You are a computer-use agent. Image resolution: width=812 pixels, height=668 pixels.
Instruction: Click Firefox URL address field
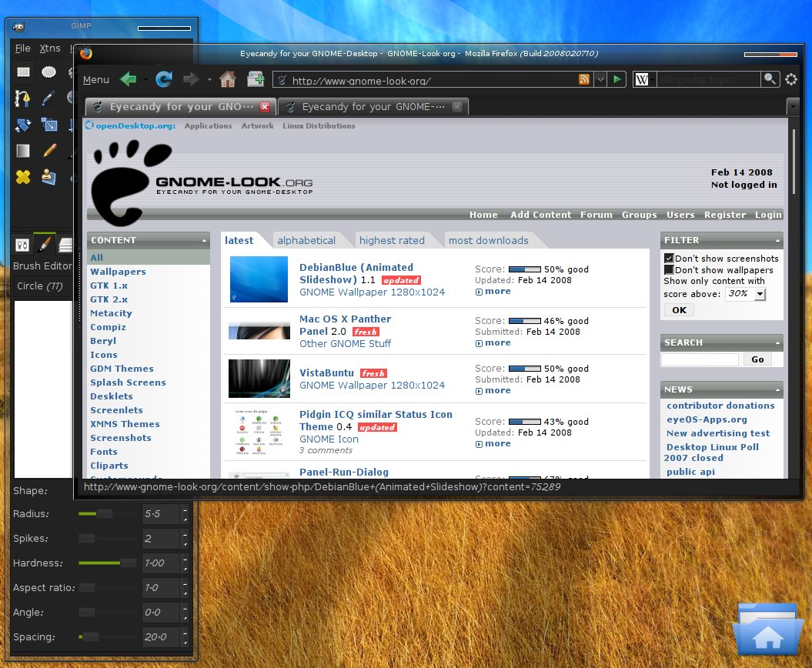click(433, 80)
